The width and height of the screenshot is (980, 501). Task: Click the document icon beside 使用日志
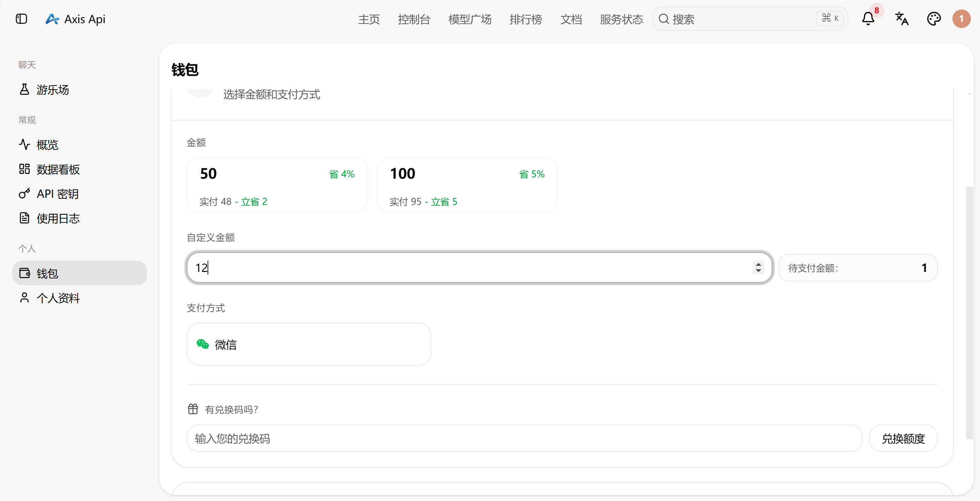click(x=24, y=218)
